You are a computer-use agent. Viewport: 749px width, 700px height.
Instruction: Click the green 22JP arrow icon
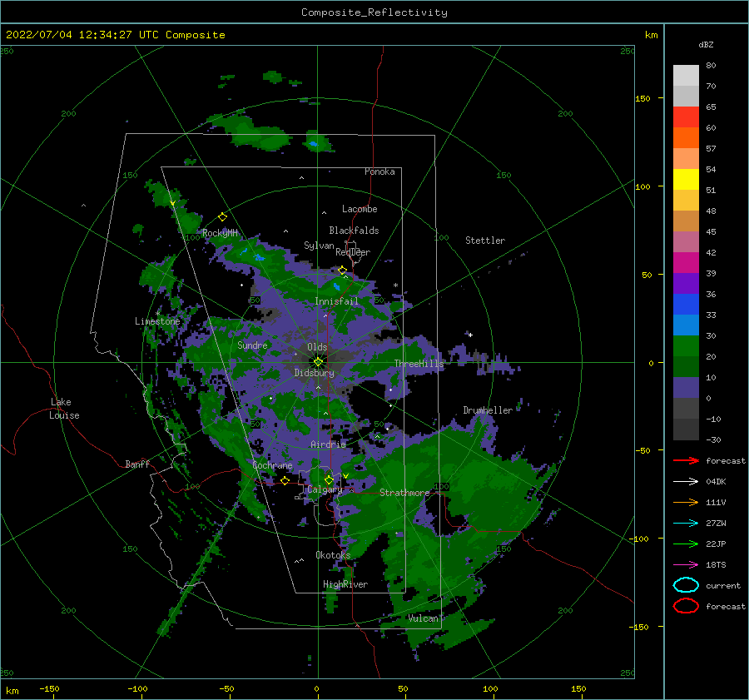686,544
